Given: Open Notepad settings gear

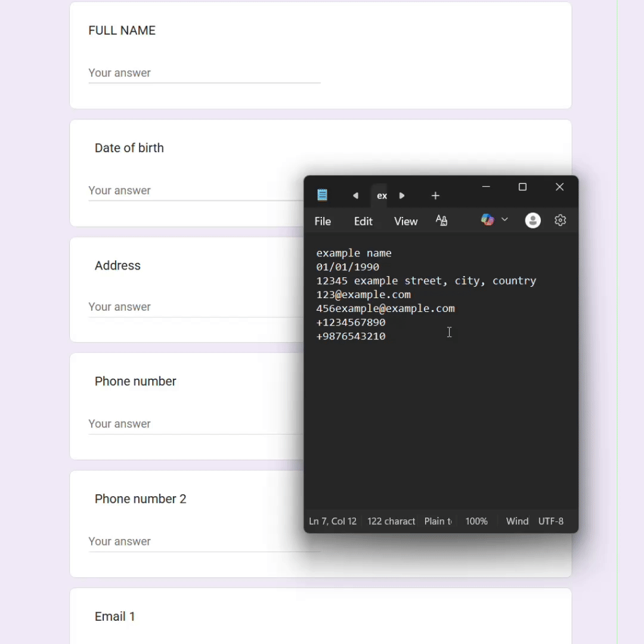Looking at the screenshot, I should (560, 220).
